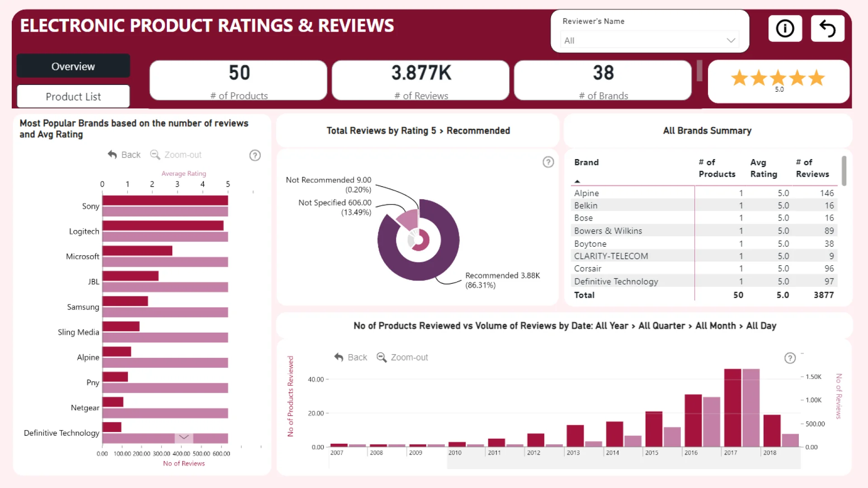
Task: Click the Corsair row in table
Action: pos(704,268)
